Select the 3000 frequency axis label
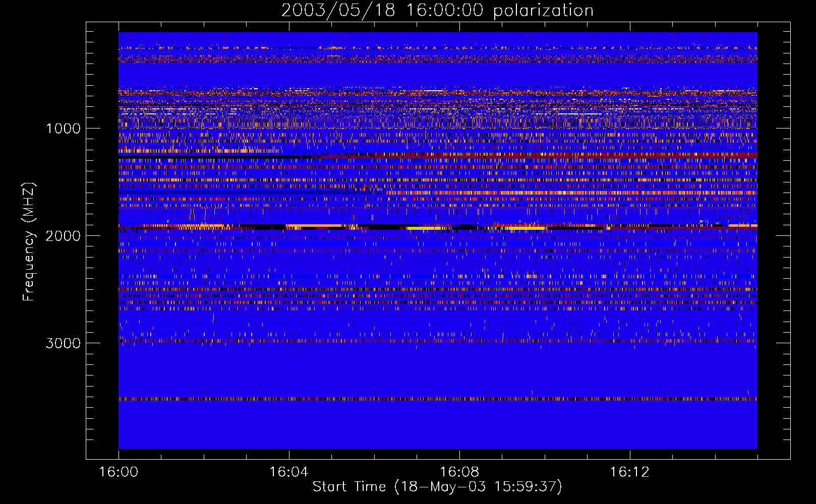This screenshot has width=816, height=504. tap(63, 343)
